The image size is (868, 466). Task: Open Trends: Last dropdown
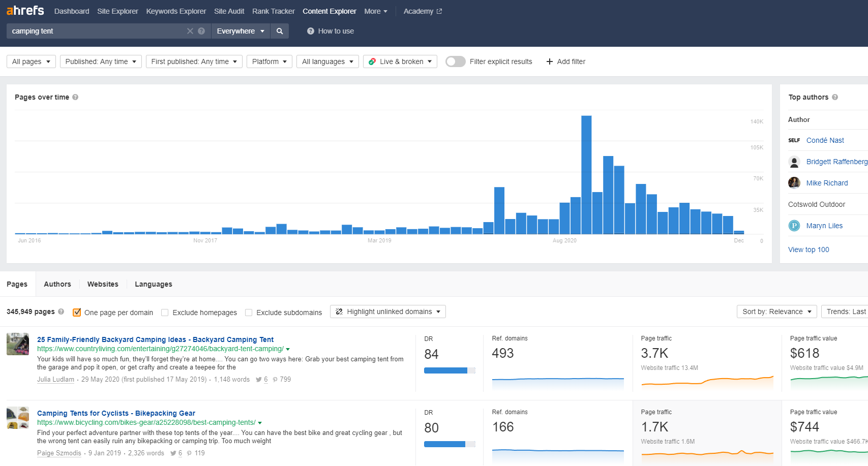coord(845,312)
